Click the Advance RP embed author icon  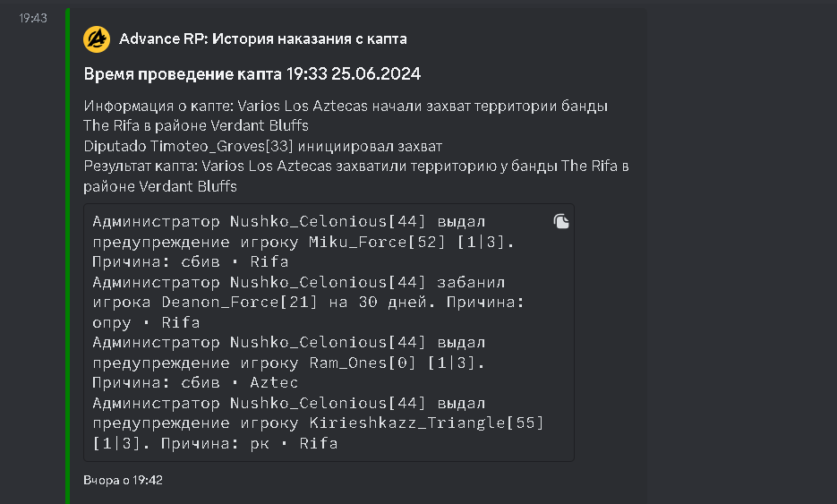pos(97,39)
